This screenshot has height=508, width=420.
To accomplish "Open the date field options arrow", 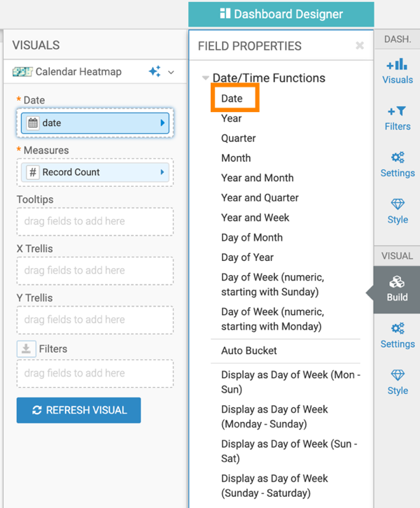I will (x=163, y=123).
